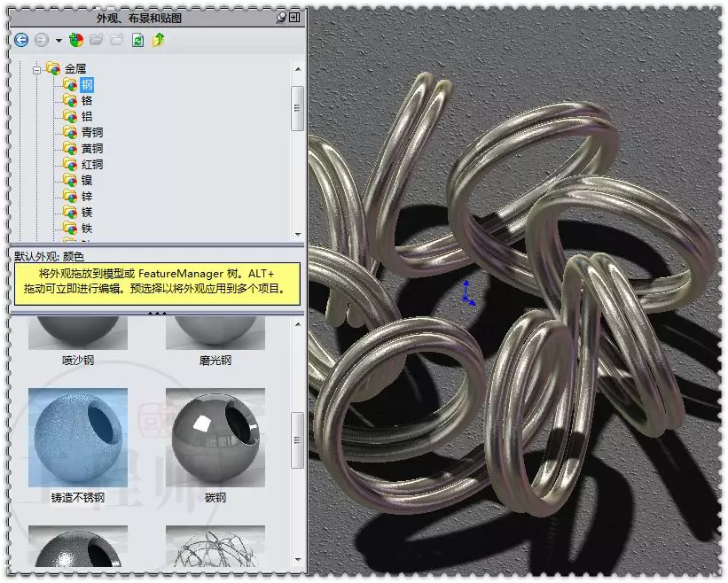Image resolution: width=728 pixels, height=583 pixels.
Task: Select the 铬 folder in the tree
Action: [x=87, y=101]
